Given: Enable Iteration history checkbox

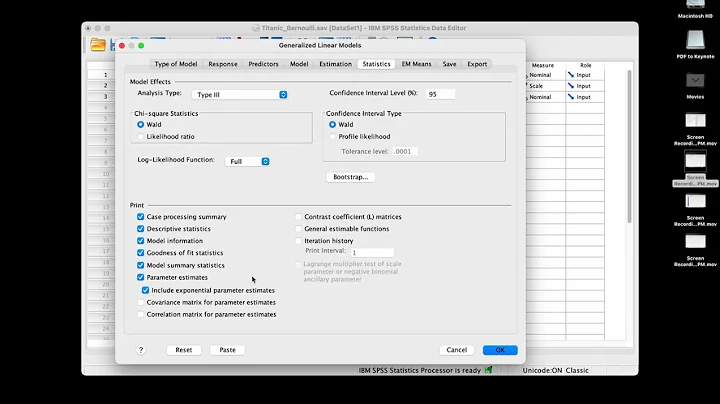Looking at the screenshot, I should 298,241.
